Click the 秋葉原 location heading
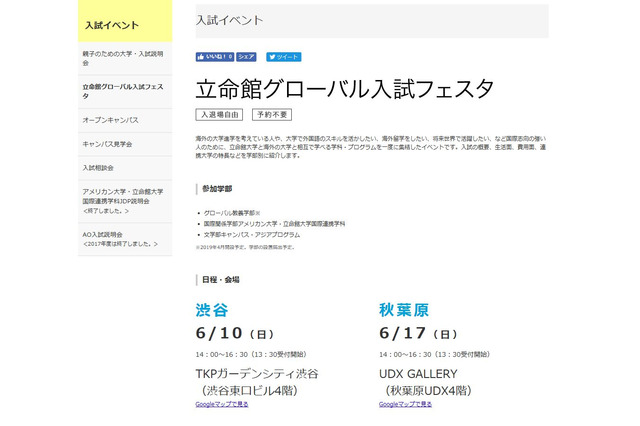Viewport: 640px width, 426px height. tap(404, 310)
